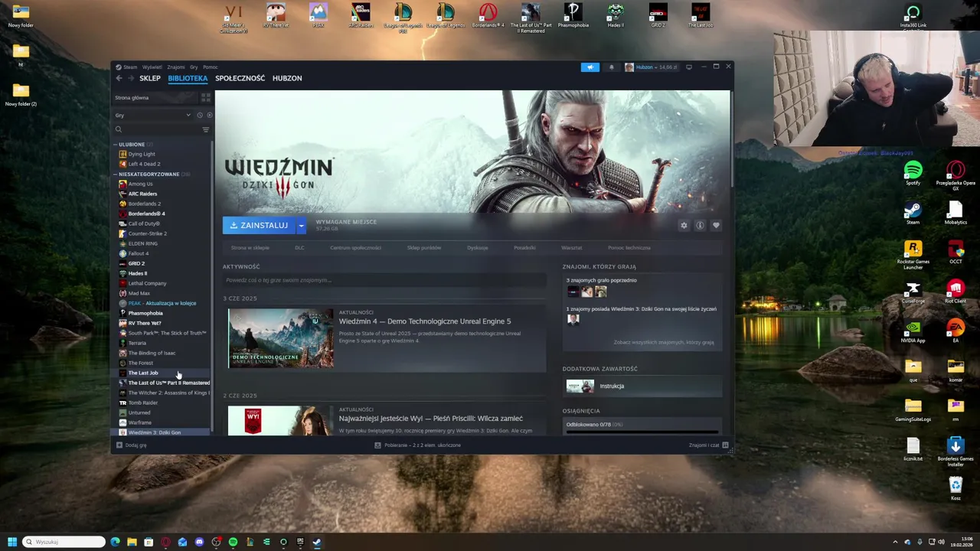
Task: Open Pomoc techniczna link
Action: [x=629, y=248]
